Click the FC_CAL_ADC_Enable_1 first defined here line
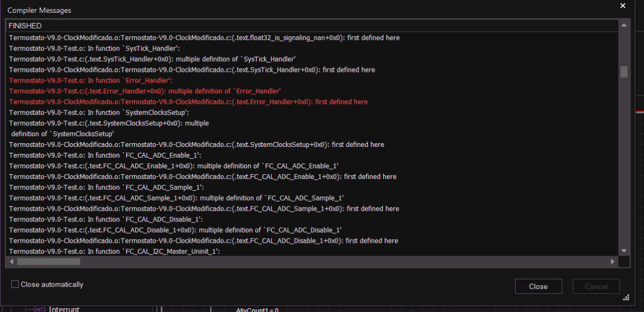Viewport: 644px width, 312px height. point(203,176)
